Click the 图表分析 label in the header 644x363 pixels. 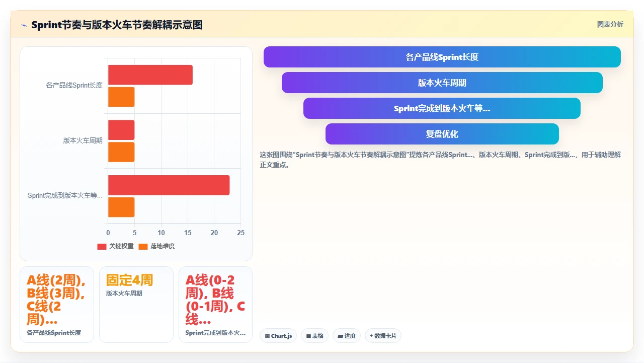pos(610,25)
